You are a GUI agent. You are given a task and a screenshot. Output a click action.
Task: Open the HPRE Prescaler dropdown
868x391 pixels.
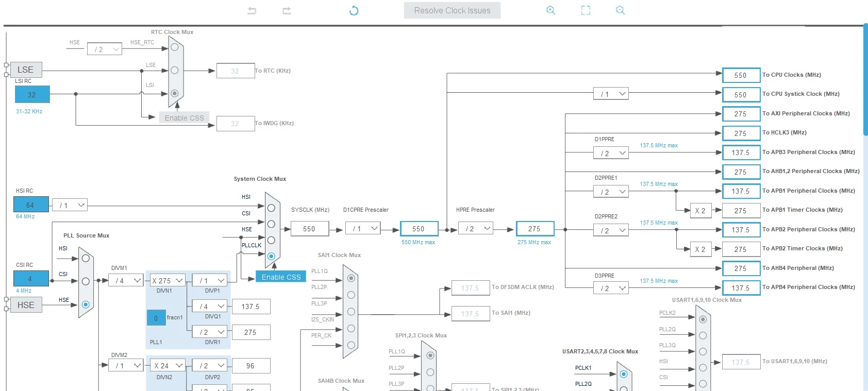click(476, 228)
